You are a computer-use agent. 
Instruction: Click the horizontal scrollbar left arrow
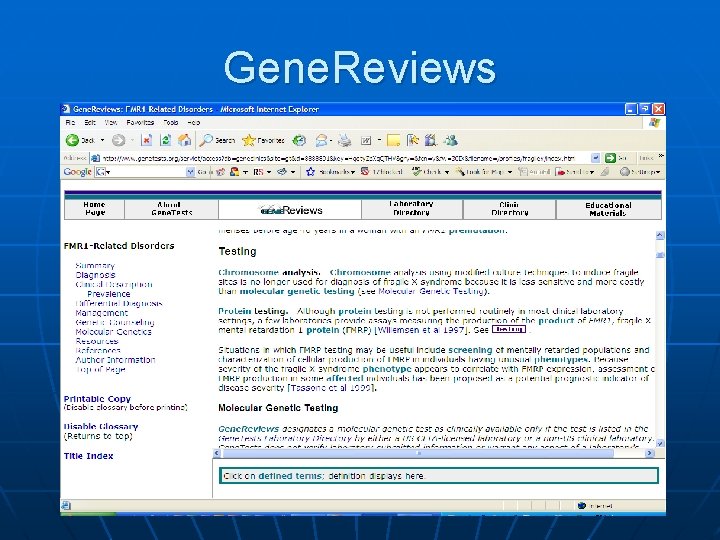coord(218,453)
